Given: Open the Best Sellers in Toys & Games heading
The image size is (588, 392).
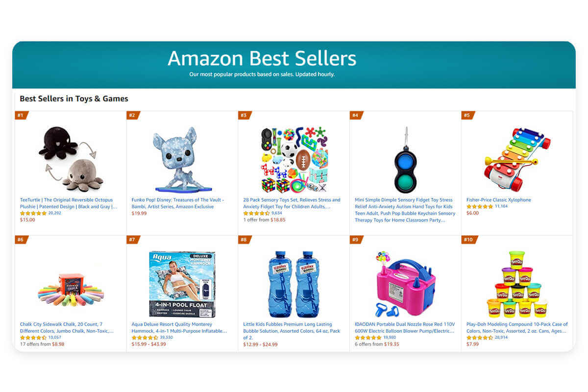Looking at the screenshot, I should pyautogui.click(x=73, y=98).
